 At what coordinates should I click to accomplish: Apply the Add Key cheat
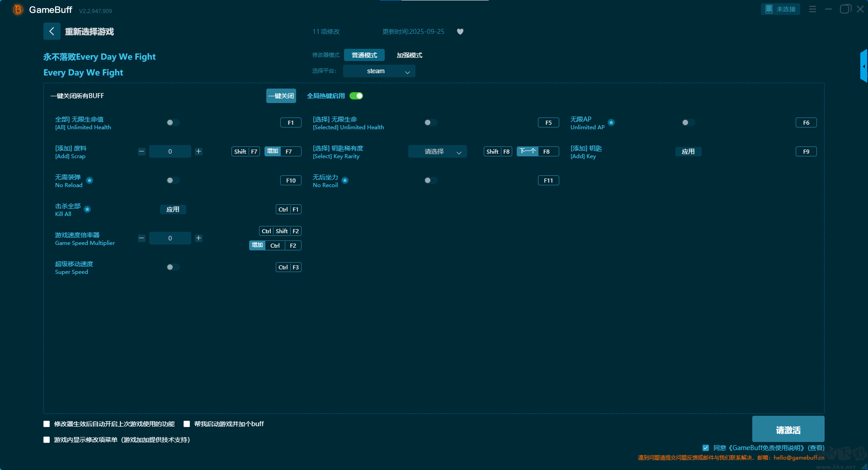tap(688, 151)
